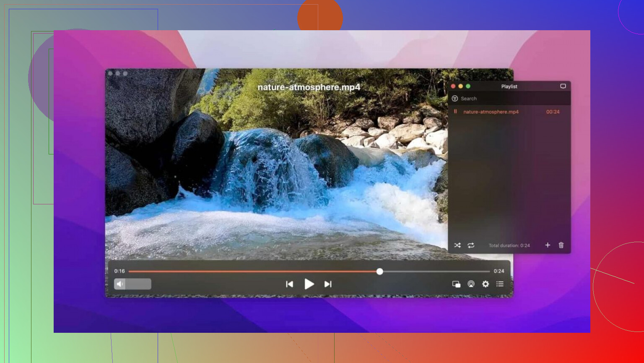Viewport: 644px width, 363px height.
Task: Open the AirPlay streaming menu
Action: tap(470, 284)
